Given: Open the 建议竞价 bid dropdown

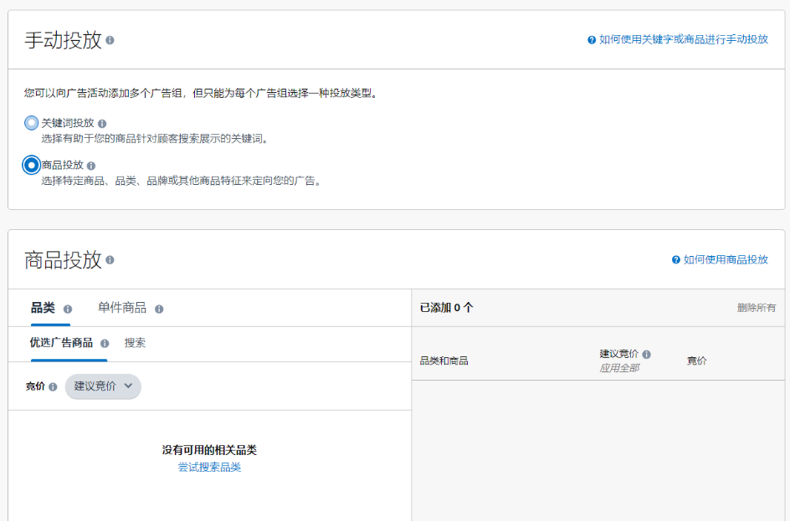Looking at the screenshot, I should [x=103, y=386].
